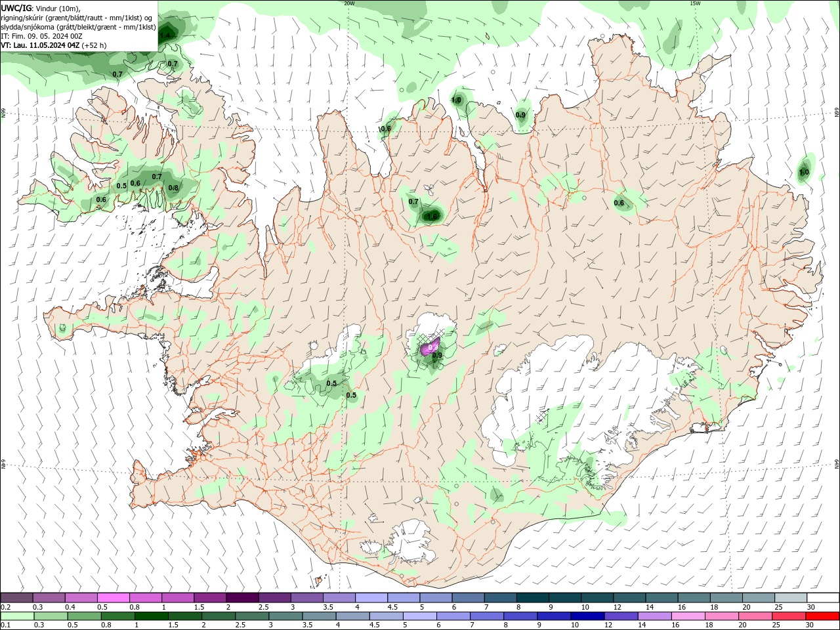Click the '66N' latitude label on the right edge

(837, 113)
